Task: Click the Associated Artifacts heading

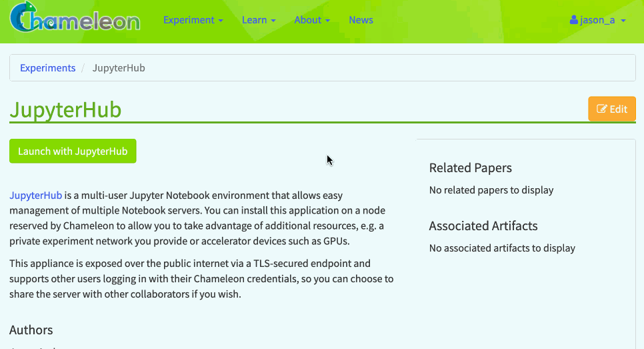Action: coord(483,226)
